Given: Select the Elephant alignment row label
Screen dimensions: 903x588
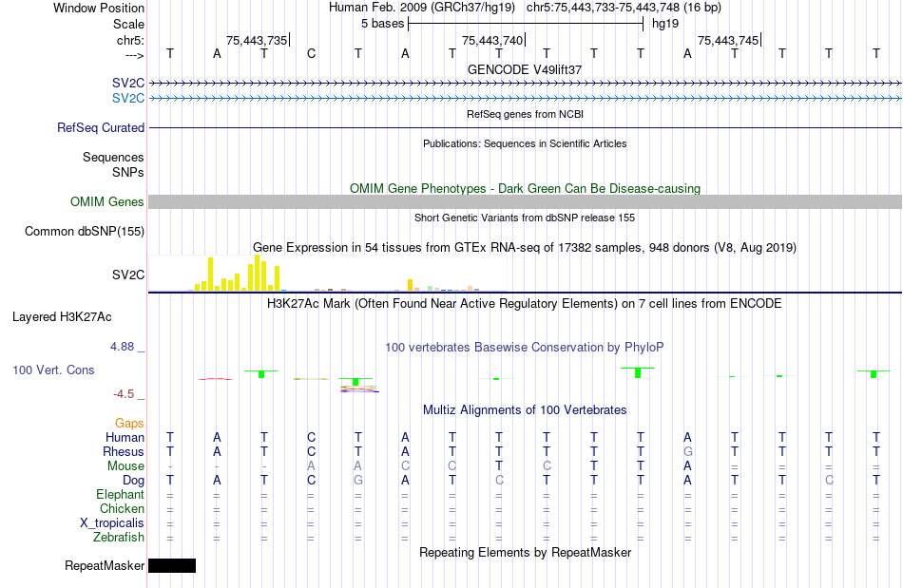Looking at the screenshot, I should coord(120,494).
